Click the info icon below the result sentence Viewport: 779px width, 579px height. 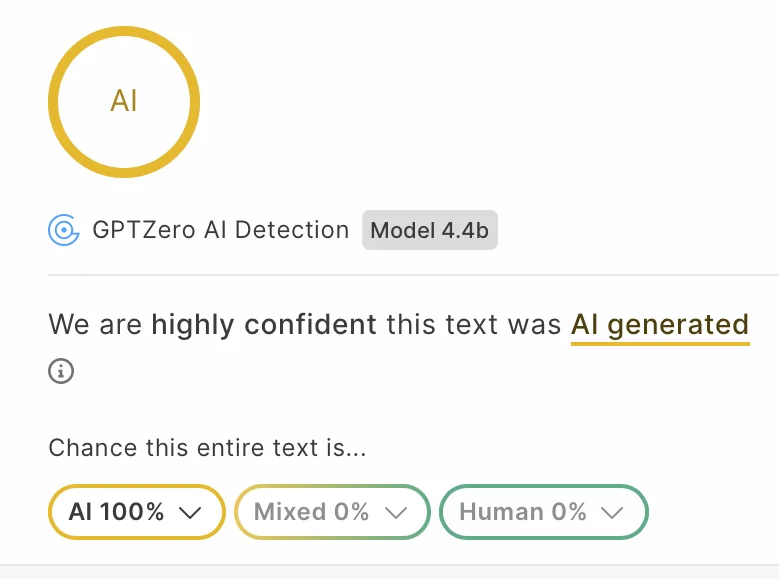click(x=61, y=371)
